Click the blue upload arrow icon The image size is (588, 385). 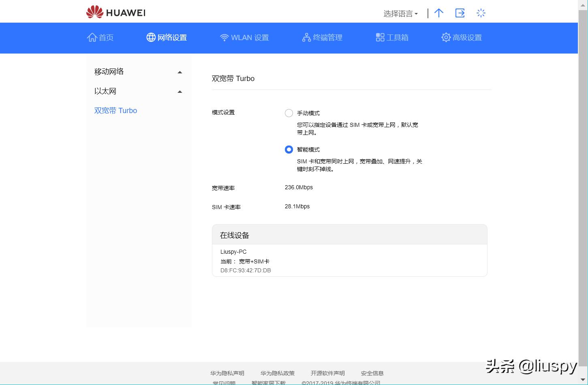click(x=439, y=13)
